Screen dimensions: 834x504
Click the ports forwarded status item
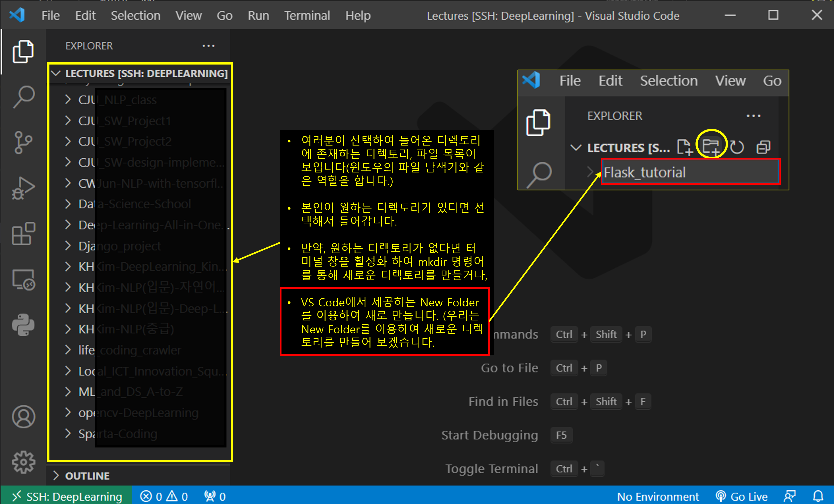[x=215, y=496]
